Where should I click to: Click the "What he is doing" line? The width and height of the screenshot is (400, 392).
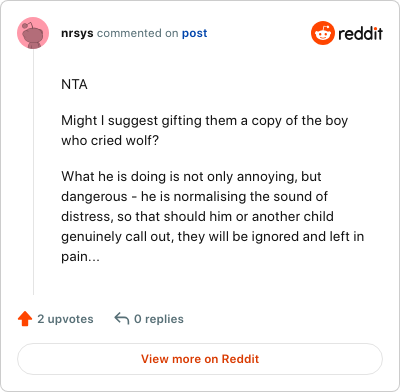[191, 177]
